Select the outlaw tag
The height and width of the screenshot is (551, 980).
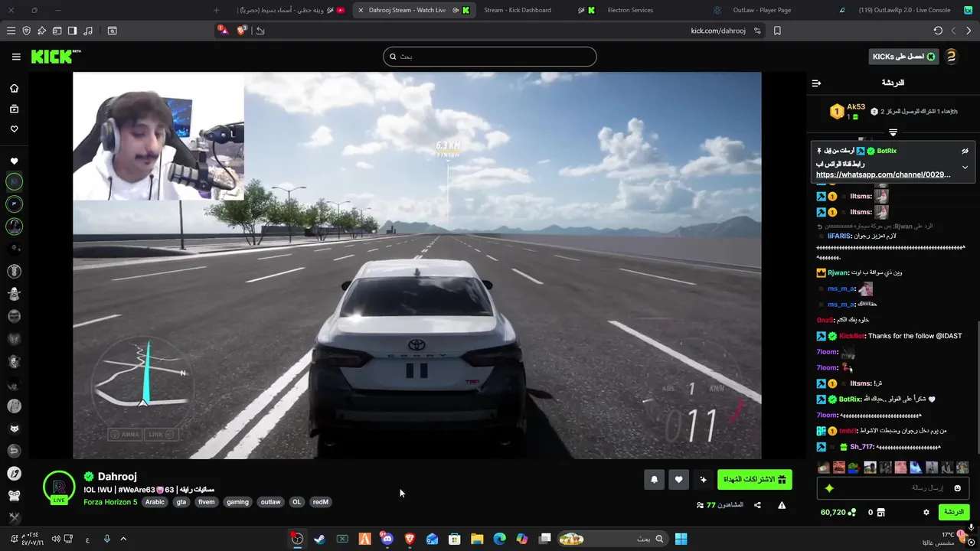click(270, 502)
